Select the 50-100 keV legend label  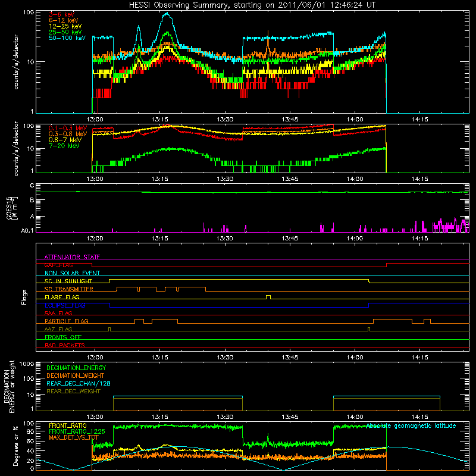(67, 38)
